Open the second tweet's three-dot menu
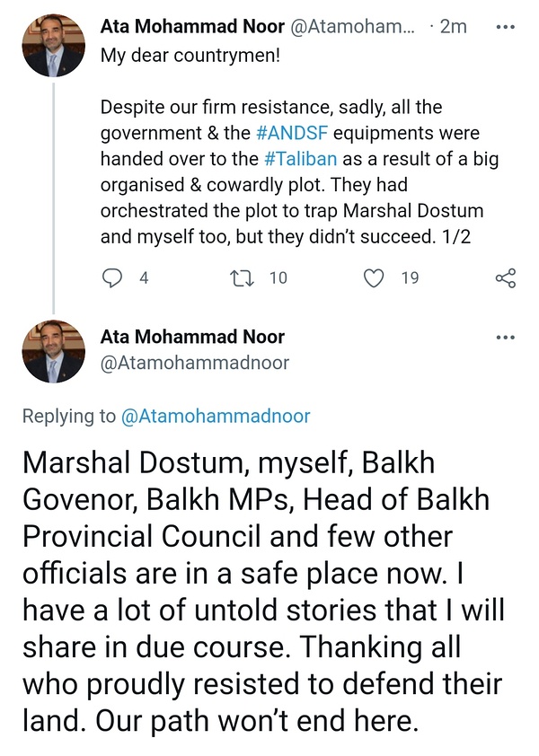 pos(506,338)
